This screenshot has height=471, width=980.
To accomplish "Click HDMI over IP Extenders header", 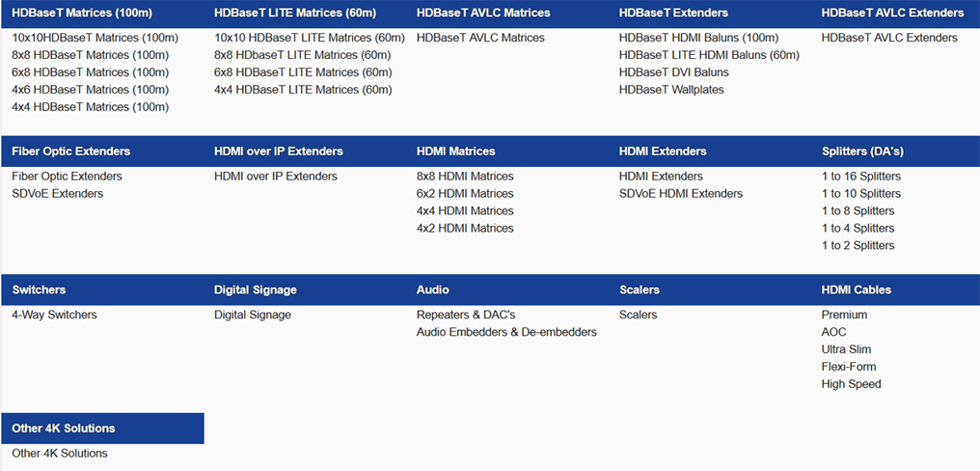I will [x=279, y=152].
